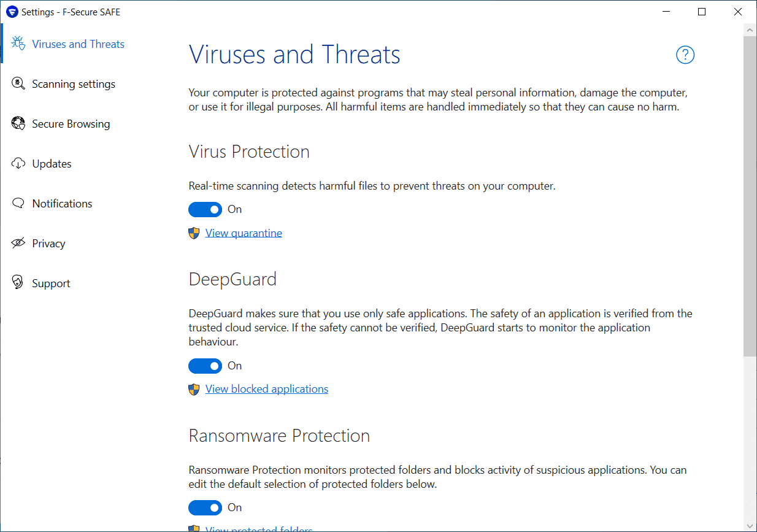This screenshot has width=757, height=532.
Task: Open the View quarantine link
Action: 244,233
